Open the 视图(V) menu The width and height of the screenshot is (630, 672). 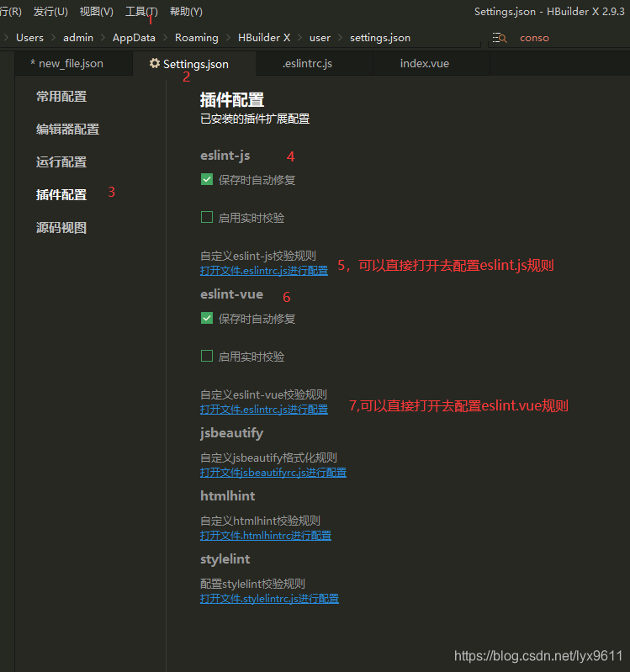pos(97,12)
